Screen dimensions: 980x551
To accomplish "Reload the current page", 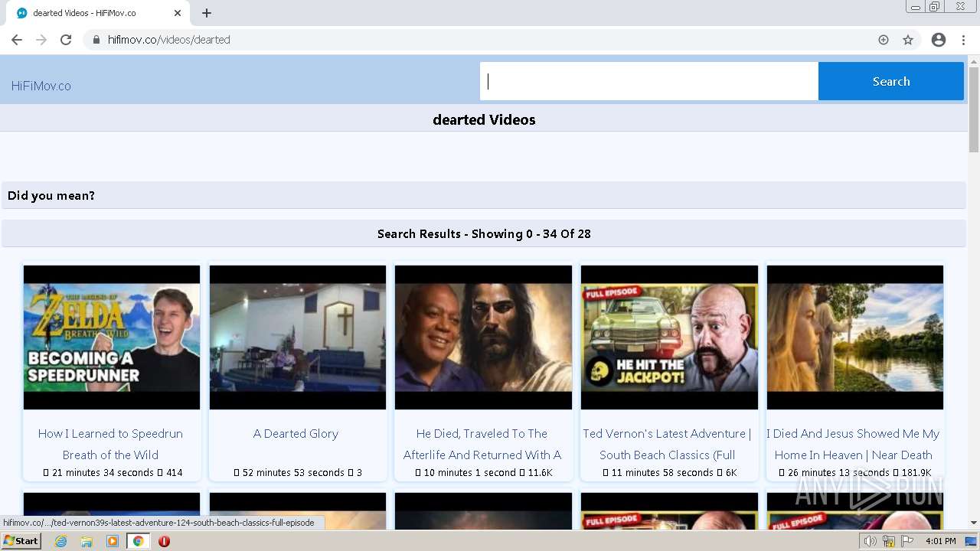I will [x=66, y=40].
